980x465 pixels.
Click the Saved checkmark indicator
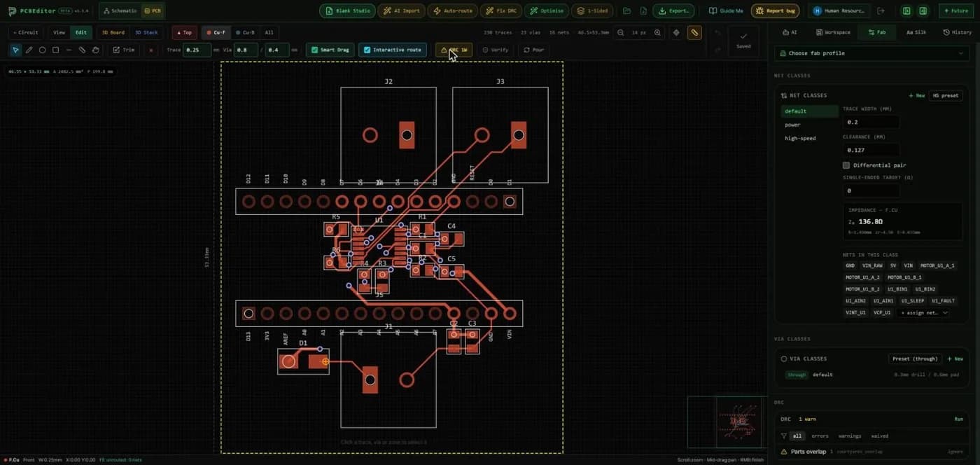click(743, 41)
